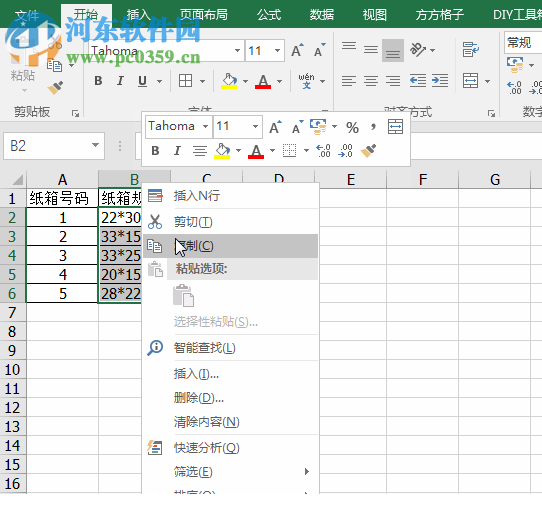Click the text orientation icon
Viewport: 542px width, 507px height.
pos(418,50)
